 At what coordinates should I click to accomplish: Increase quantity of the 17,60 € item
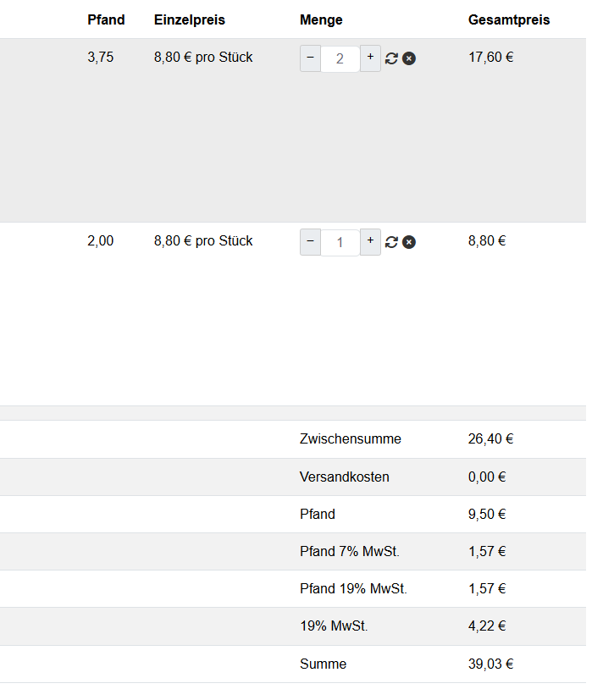(x=370, y=58)
